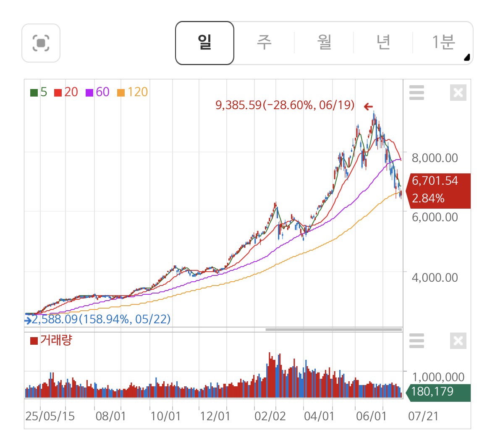Image resolution: width=495 pixels, height=448 pixels.
Task: Close the price chart panel
Action: pyautogui.click(x=458, y=92)
